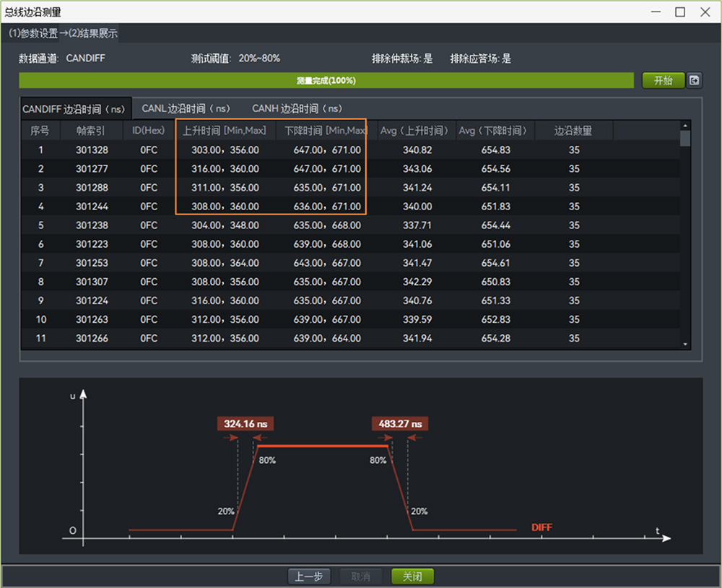Sort by the 帧索引 column header
This screenshot has height=588, width=722.
(91, 131)
